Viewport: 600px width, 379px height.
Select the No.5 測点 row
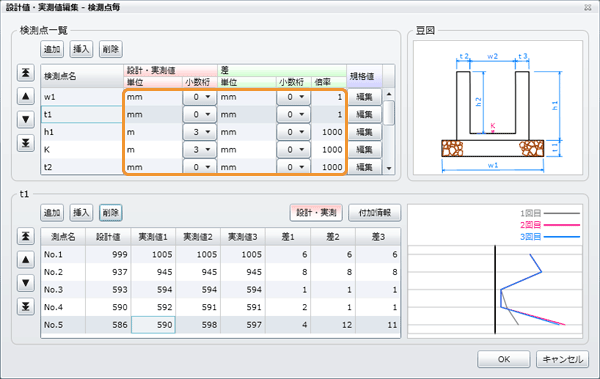pos(220,325)
